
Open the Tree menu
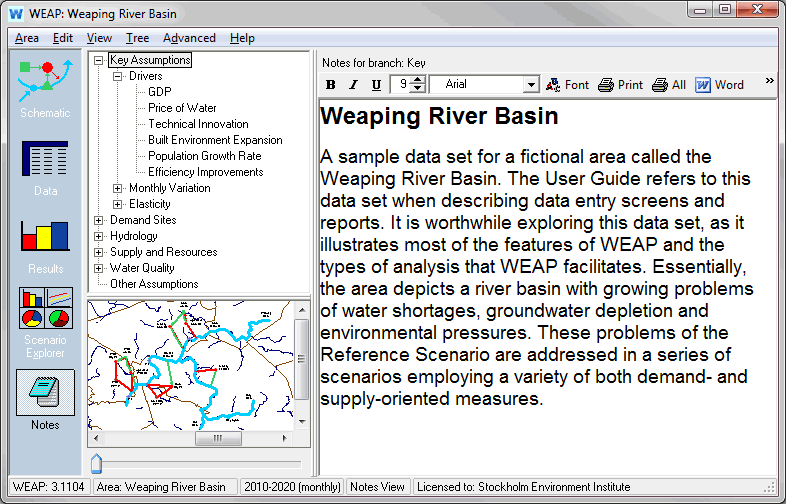(137, 38)
